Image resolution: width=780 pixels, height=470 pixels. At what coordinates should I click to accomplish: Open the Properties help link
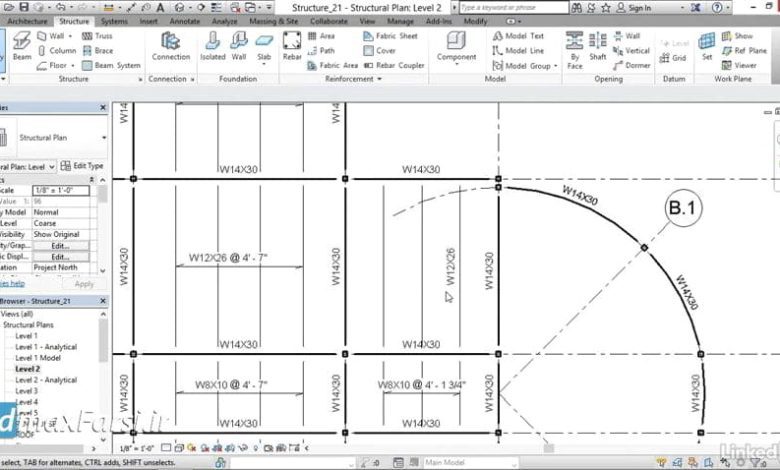click(12, 283)
